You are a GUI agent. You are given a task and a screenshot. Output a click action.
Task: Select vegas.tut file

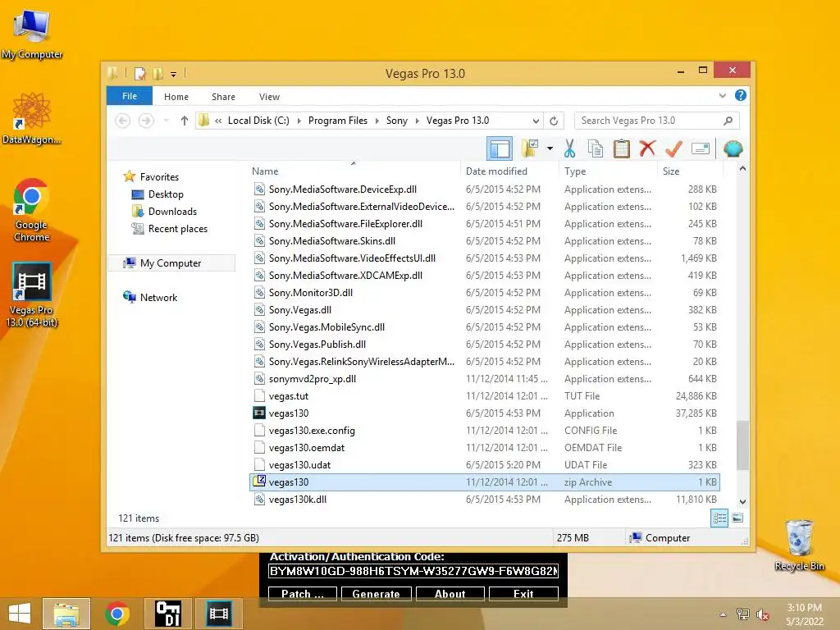click(485, 396)
